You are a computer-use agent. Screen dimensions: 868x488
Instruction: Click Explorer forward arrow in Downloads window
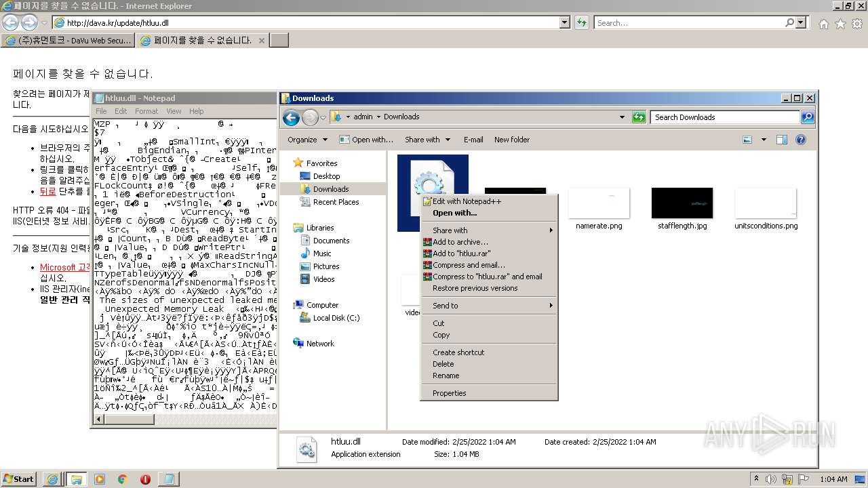tap(310, 118)
